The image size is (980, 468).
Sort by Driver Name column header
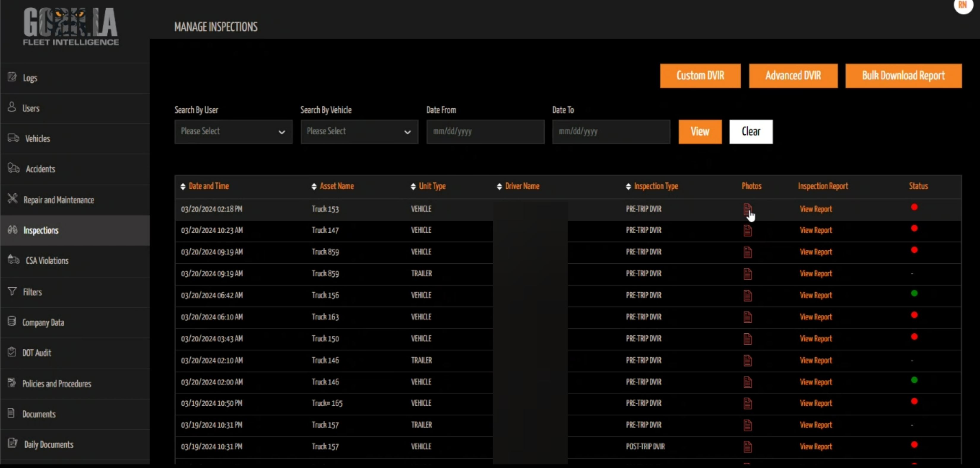point(500,186)
